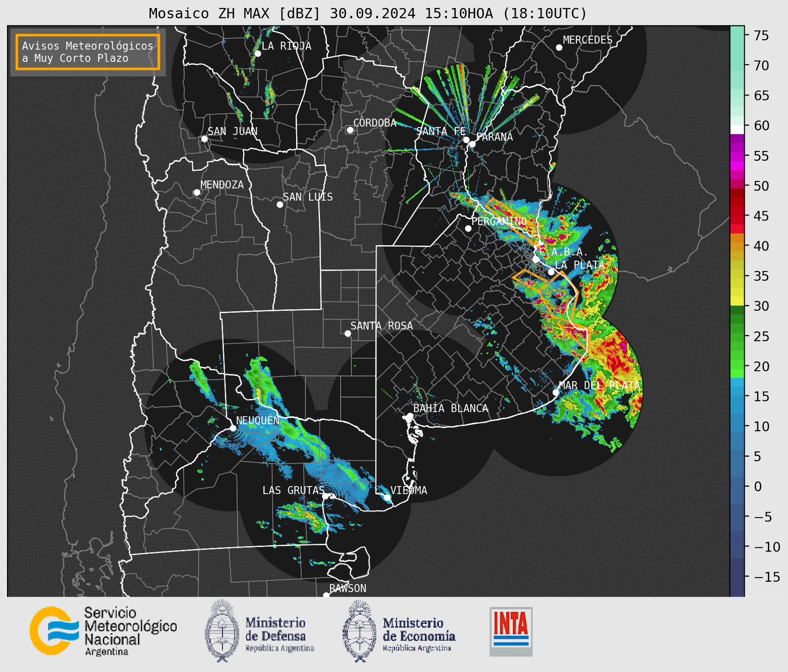Click the Bahía Blanca city marker dot

410,416
